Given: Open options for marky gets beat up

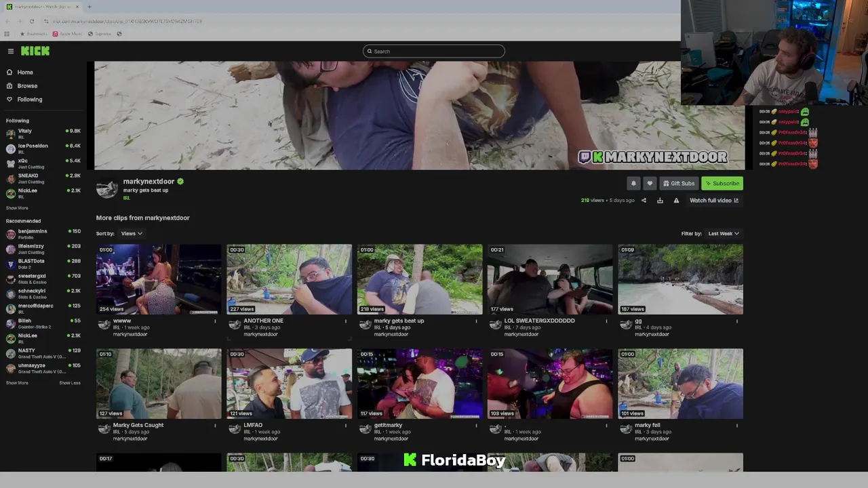Looking at the screenshot, I should (476, 321).
